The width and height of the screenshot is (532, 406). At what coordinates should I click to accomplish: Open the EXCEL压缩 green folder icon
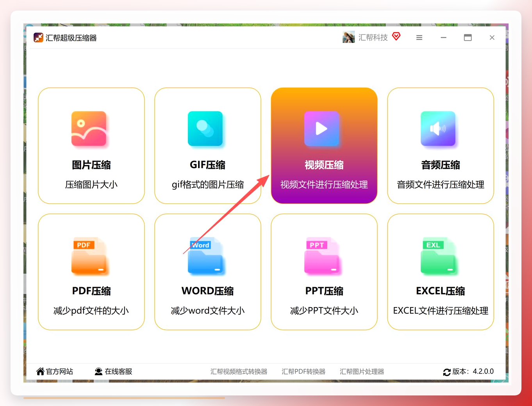point(438,255)
